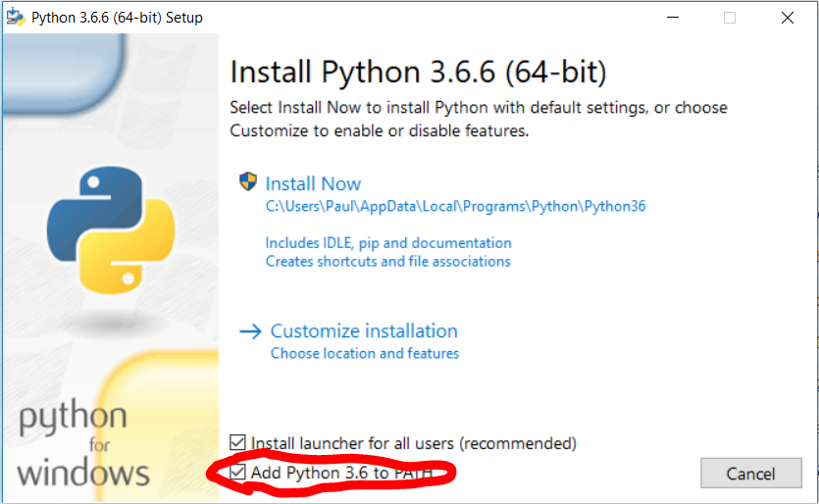Image resolution: width=819 pixels, height=504 pixels.
Task: Click the blue arrow next to Customize installation
Action: (250, 331)
